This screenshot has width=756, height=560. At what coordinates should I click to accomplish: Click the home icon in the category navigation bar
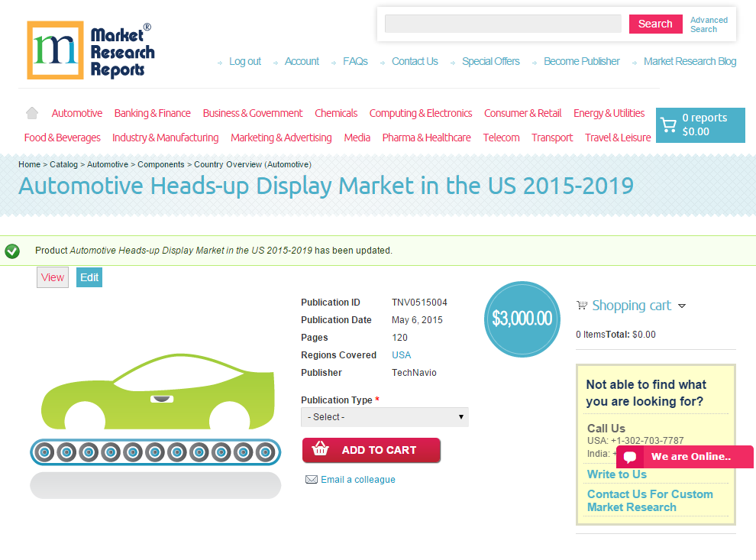[31, 112]
